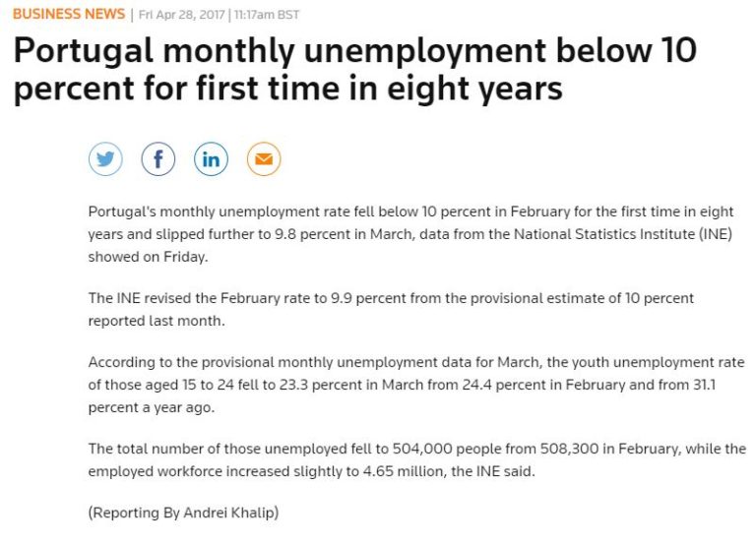Click the 11:17am BST timestamp
756x544 pixels.
[x=267, y=15]
